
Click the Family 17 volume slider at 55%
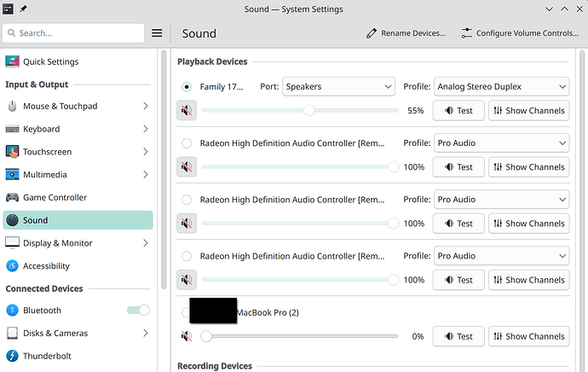(308, 111)
